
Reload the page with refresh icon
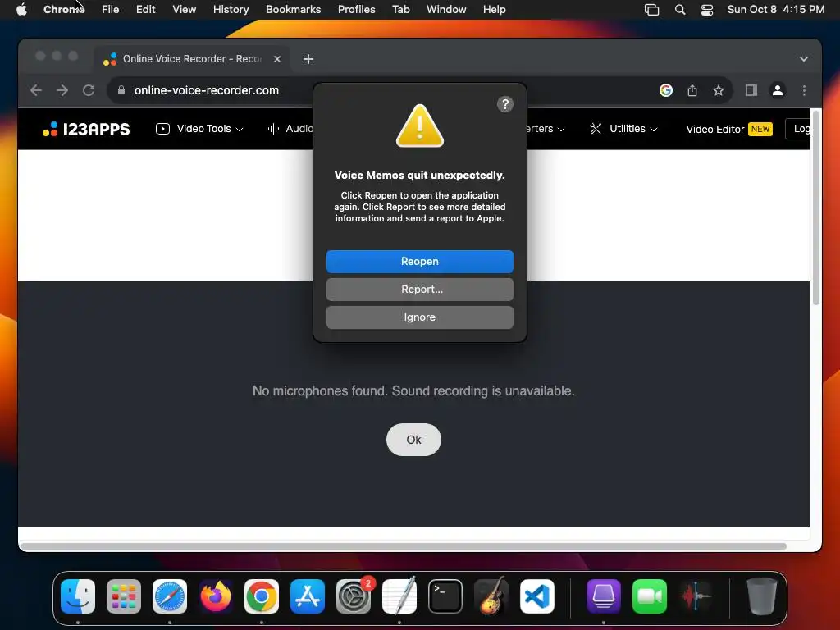89,90
